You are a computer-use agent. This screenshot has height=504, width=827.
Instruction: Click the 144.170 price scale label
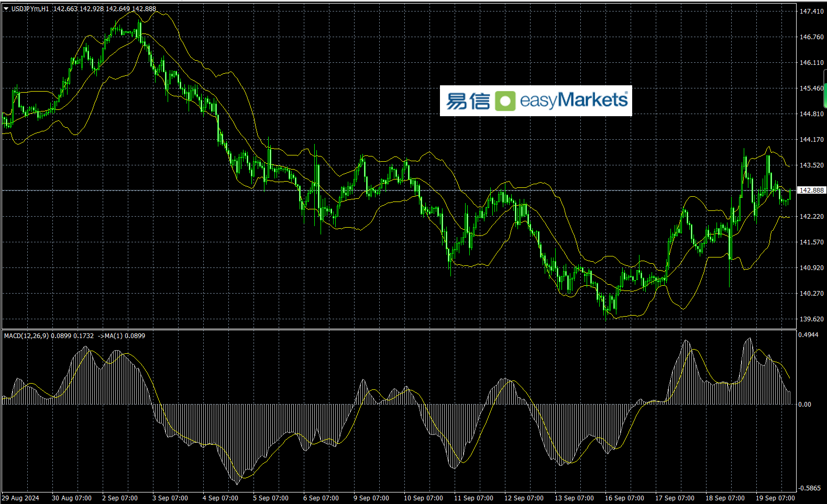pos(811,140)
